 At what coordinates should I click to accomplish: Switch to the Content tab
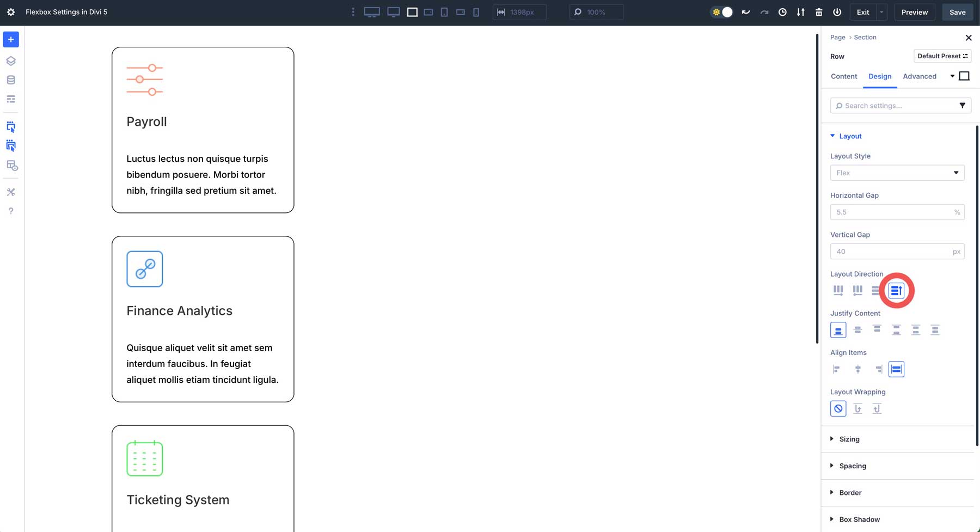tap(843, 76)
